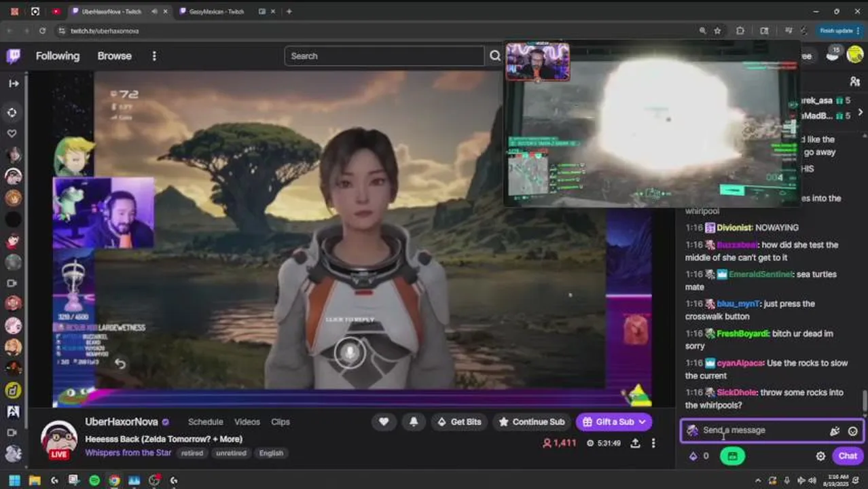This screenshot has width=868, height=489.
Task: Expand the left followed-channels sidebar
Action: coord(14,84)
